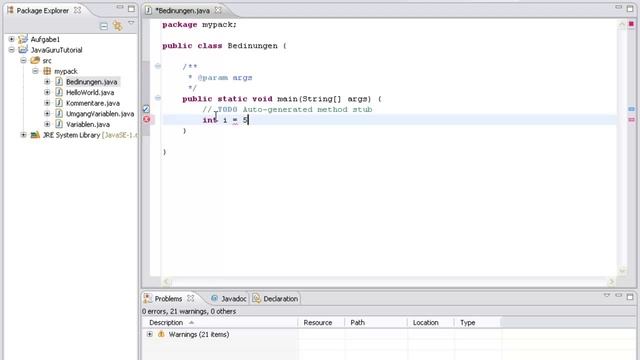Minimize the Package Explorer panel
The width and height of the screenshot is (640, 360).
120,7
